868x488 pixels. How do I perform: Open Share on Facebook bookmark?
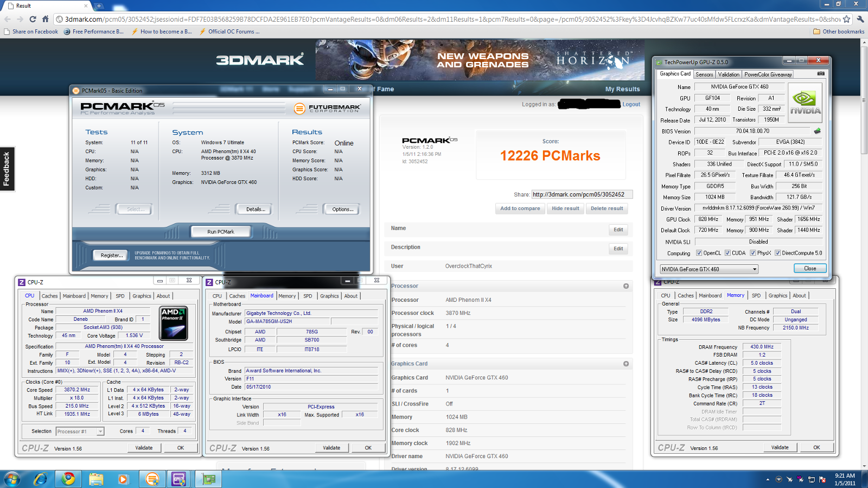[31, 31]
